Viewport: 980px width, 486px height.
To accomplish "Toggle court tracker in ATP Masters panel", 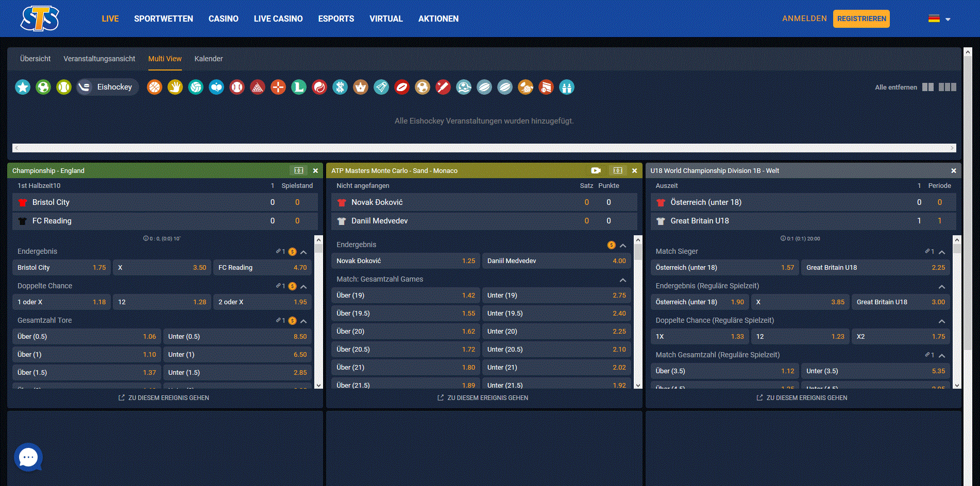I will point(618,170).
